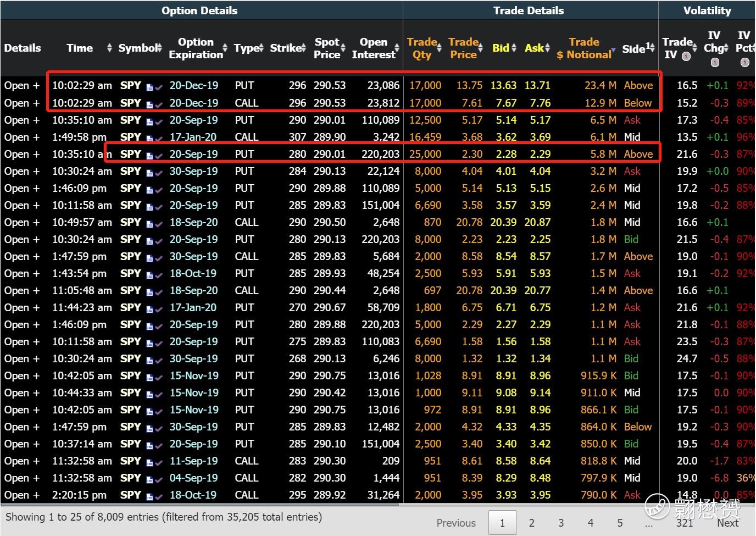Sort the table by Open Interest header
The width and height of the screenshot is (756, 536).
[373, 48]
